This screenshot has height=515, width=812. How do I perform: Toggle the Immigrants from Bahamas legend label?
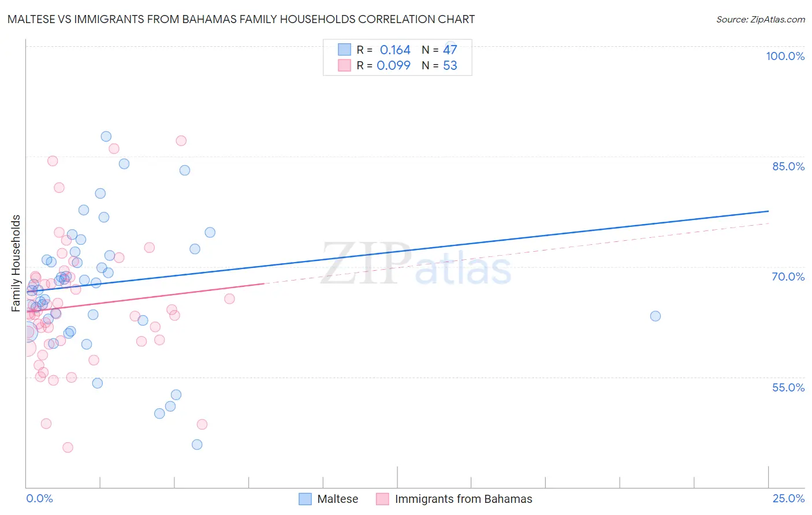click(x=463, y=499)
